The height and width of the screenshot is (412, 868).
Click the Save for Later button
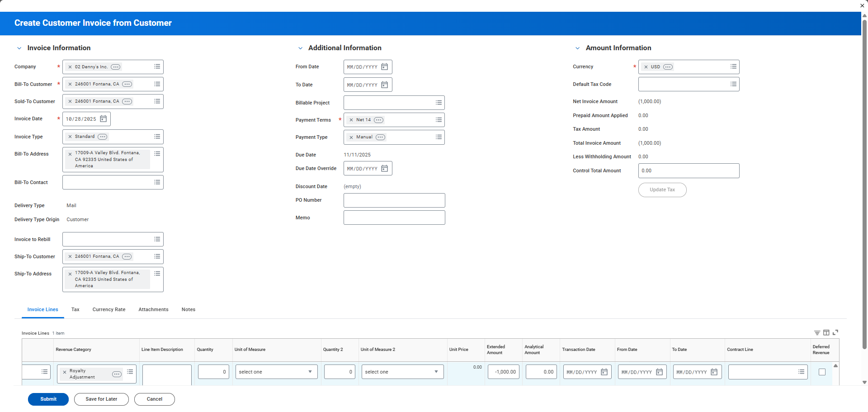tap(101, 399)
